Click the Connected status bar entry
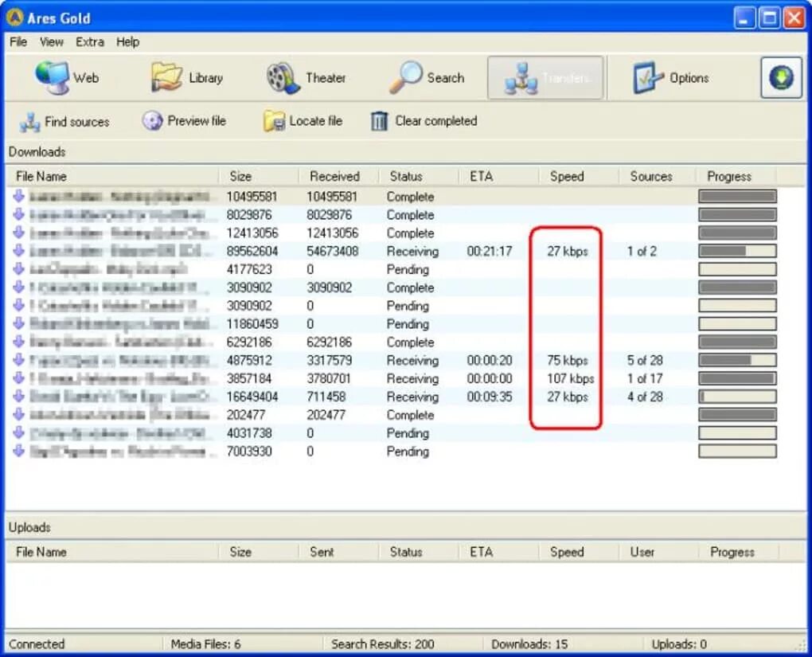The width and height of the screenshot is (812, 657). [37, 644]
